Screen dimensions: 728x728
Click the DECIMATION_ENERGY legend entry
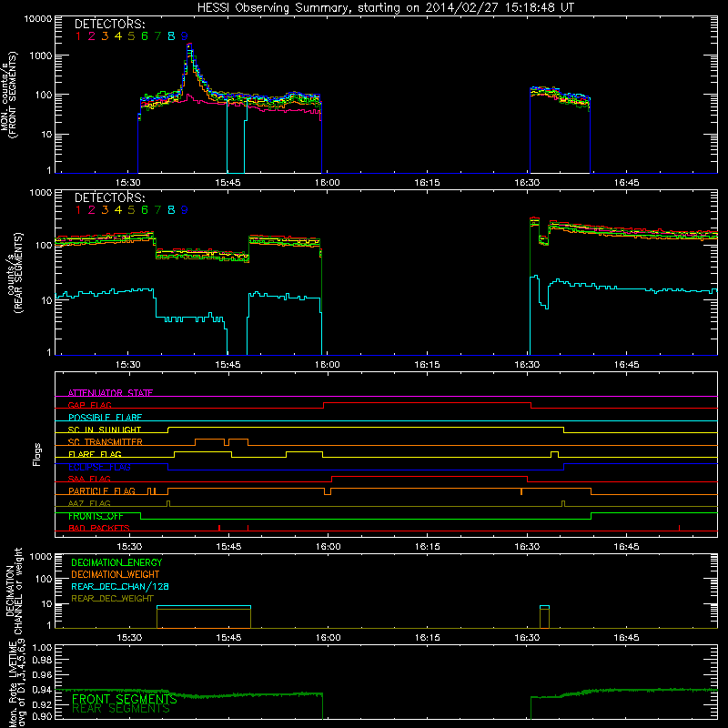point(116,562)
